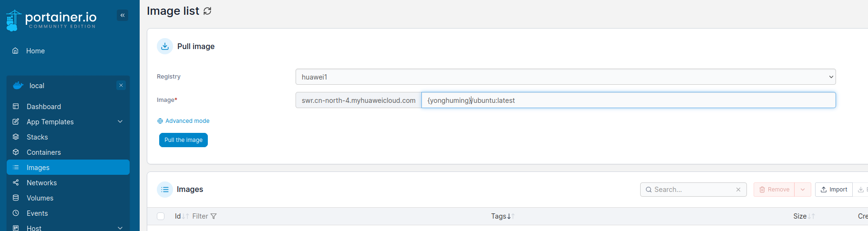
Task: Open the Registry dropdown showing huawei1
Action: point(565,77)
